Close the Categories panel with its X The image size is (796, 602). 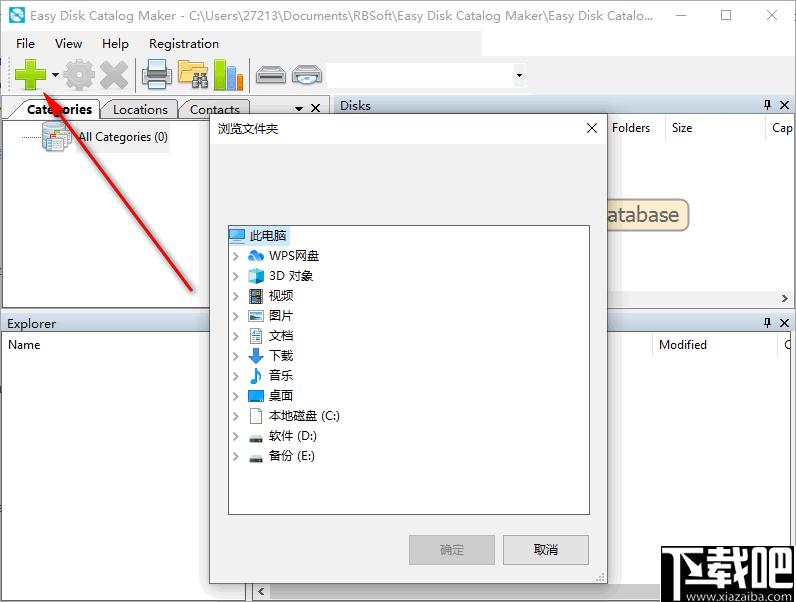click(315, 108)
